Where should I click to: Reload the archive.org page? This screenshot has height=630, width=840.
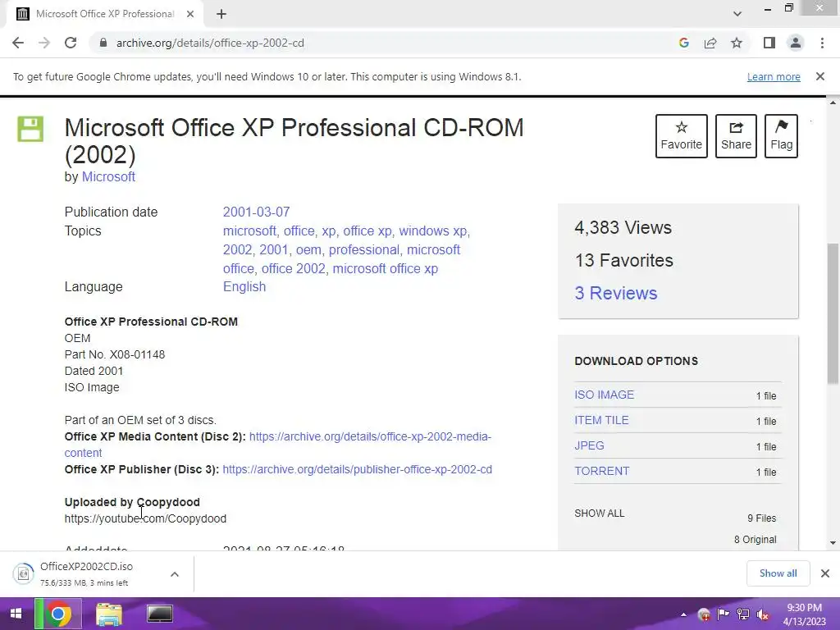71,43
